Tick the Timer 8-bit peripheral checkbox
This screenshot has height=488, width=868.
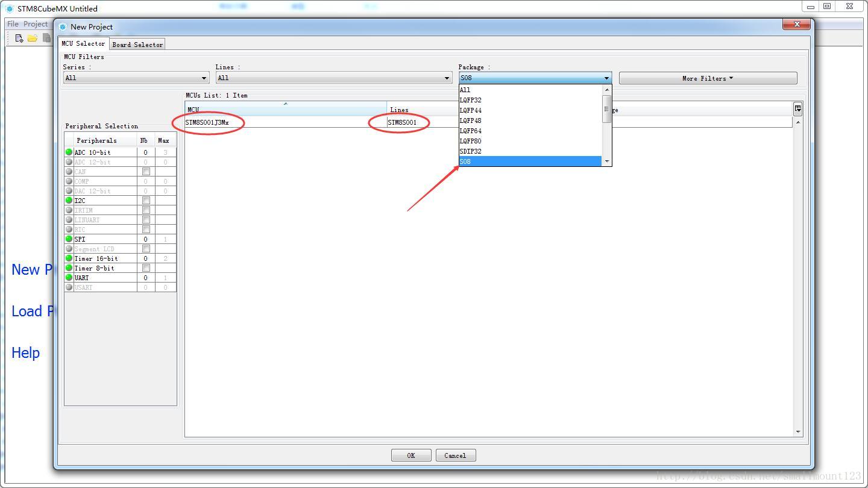pyautogui.click(x=146, y=268)
